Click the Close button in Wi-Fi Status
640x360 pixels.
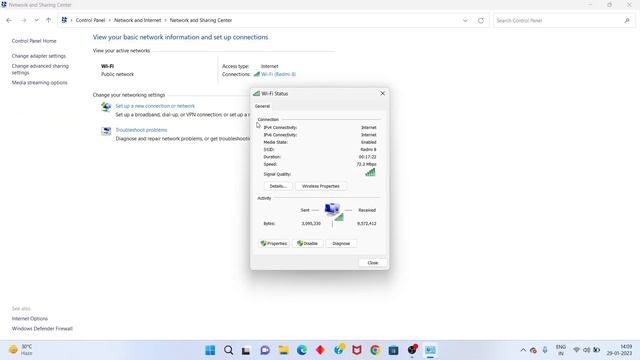click(373, 263)
